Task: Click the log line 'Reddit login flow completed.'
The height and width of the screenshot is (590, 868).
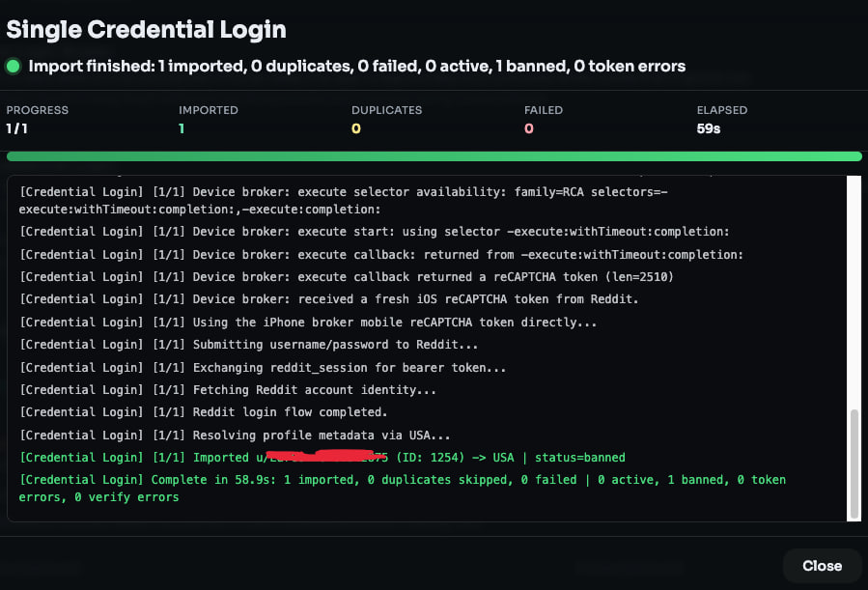Action: pos(203,411)
